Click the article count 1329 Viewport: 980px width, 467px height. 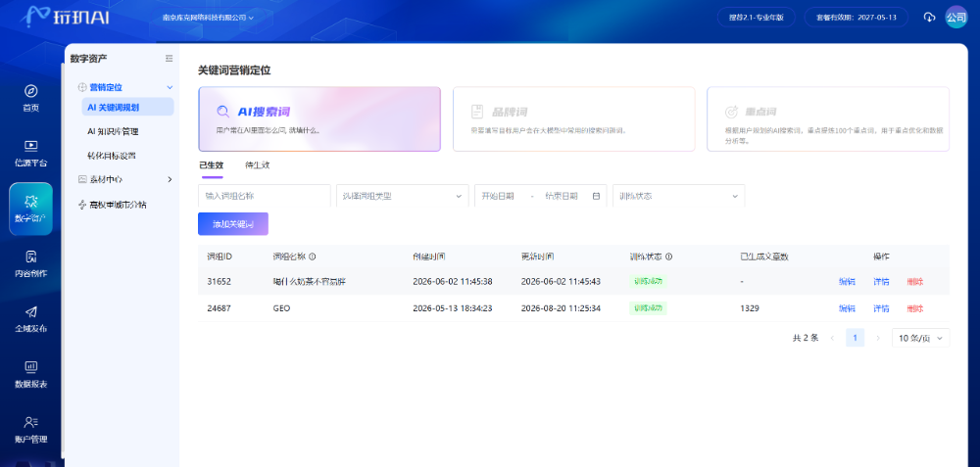(750, 308)
